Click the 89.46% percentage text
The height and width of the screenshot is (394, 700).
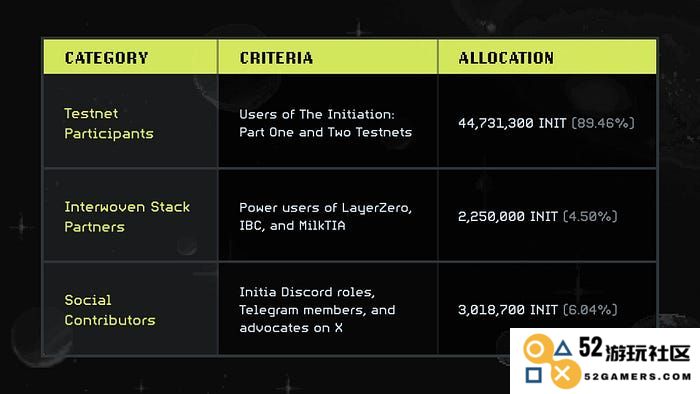tap(603, 123)
